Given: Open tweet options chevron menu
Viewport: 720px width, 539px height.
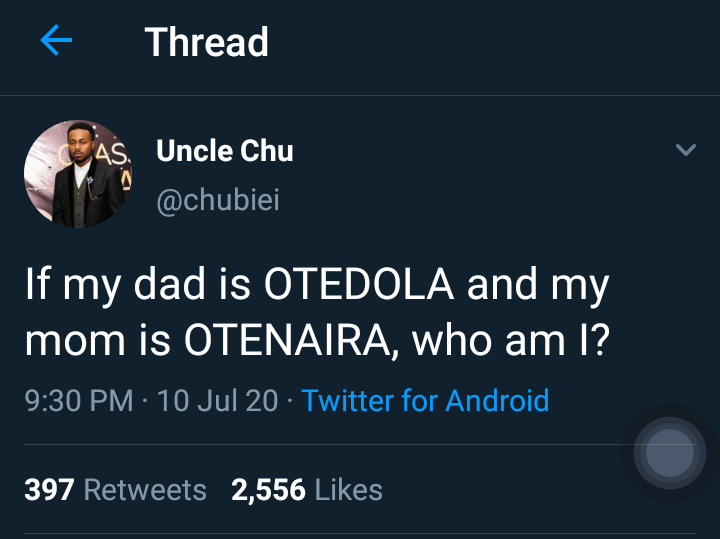Looking at the screenshot, I should click(x=686, y=150).
